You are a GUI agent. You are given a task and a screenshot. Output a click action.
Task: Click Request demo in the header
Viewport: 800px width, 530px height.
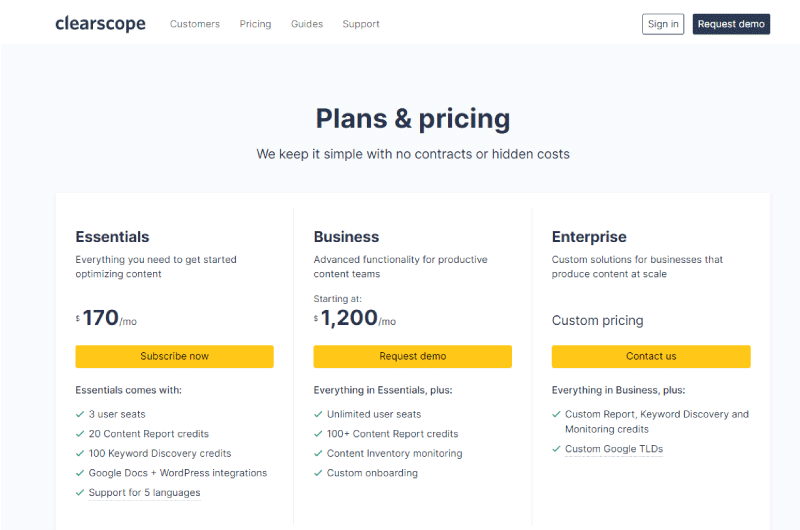point(731,24)
